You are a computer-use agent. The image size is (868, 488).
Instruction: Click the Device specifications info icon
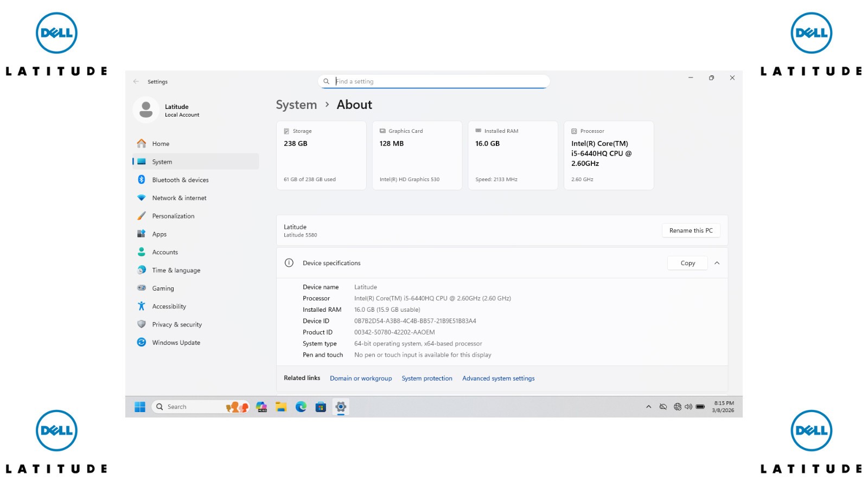(289, 263)
